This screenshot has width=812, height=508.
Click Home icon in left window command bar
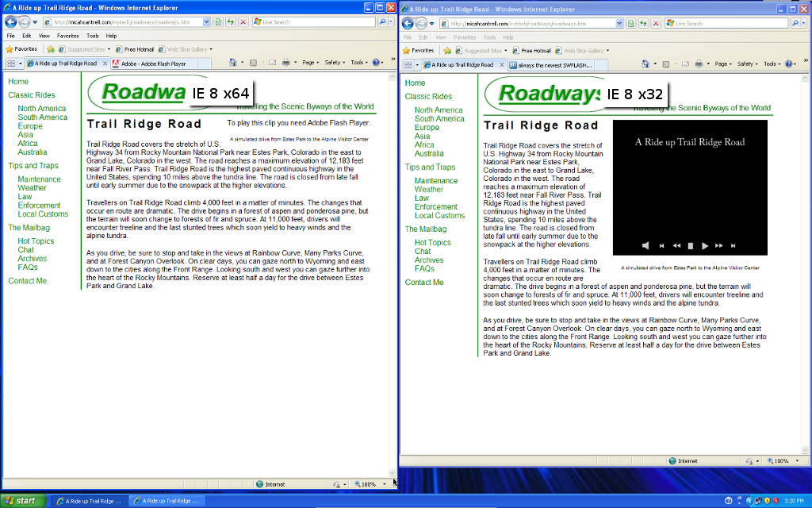[x=233, y=63]
